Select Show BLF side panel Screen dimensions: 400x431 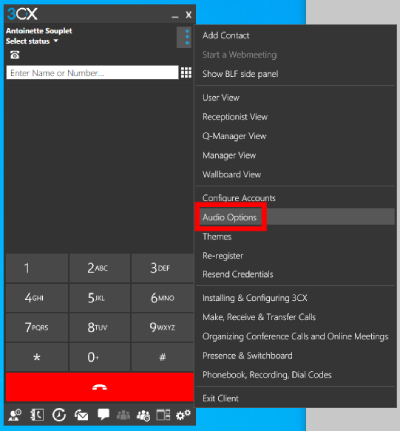pyautogui.click(x=295, y=74)
